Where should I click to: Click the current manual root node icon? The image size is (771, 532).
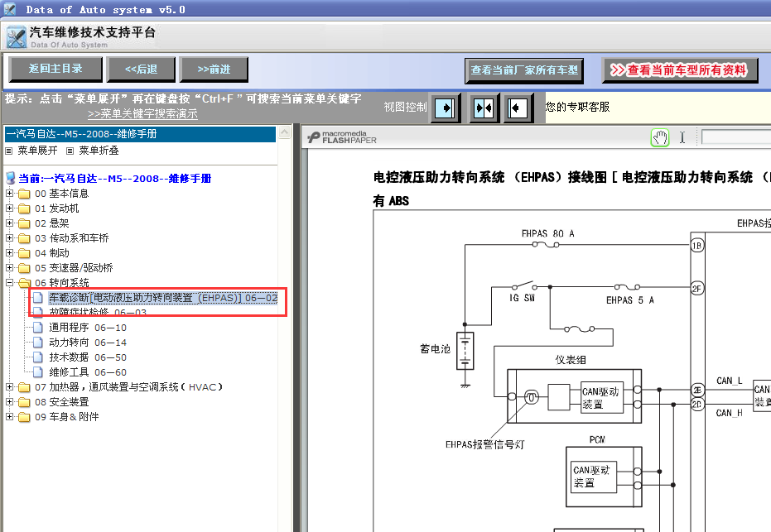coord(10,178)
